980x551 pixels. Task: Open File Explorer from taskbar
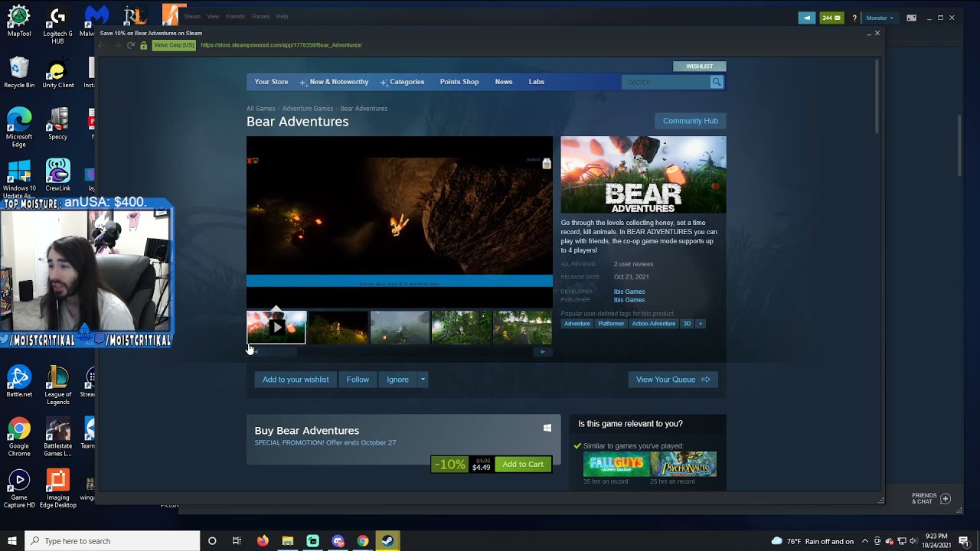[x=287, y=541]
